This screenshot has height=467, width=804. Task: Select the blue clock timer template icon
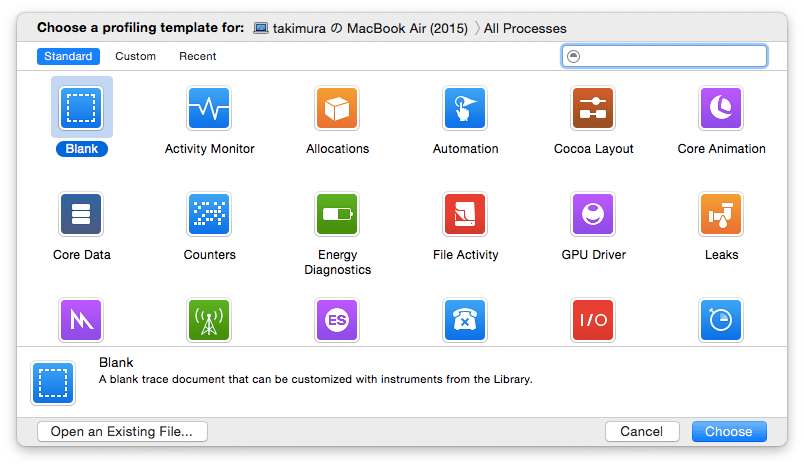point(721,320)
